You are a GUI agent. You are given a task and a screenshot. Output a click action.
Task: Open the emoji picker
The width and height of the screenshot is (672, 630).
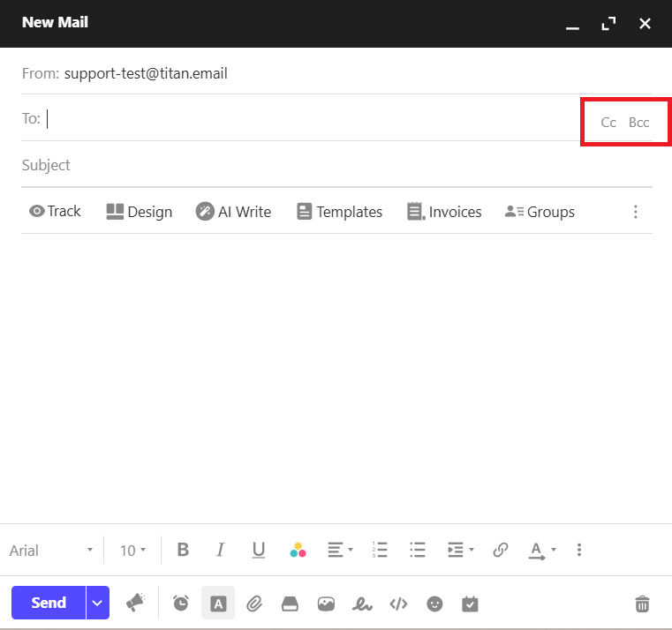(x=434, y=604)
